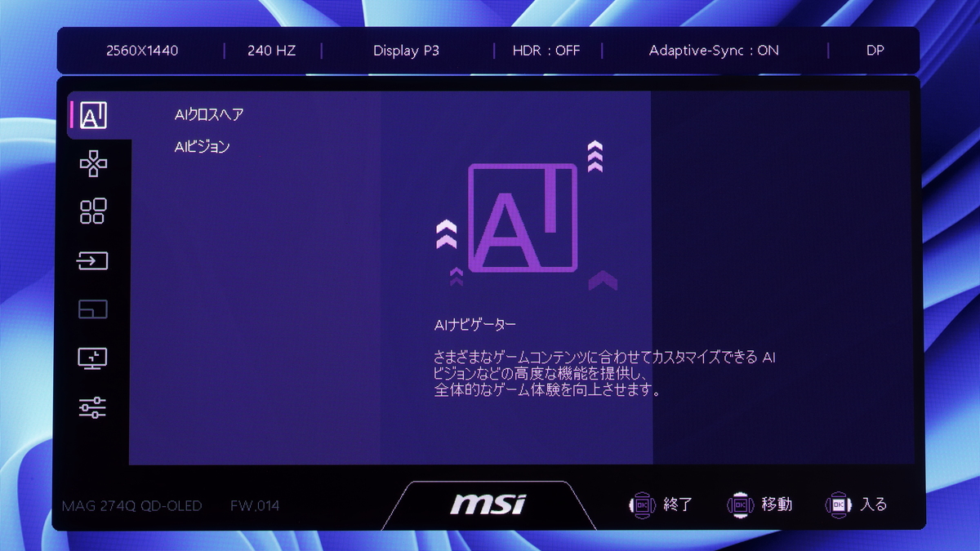The height and width of the screenshot is (551, 980).
Task: Select the AIビジョン menu item
Action: pyautogui.click(x=202, y=147)
